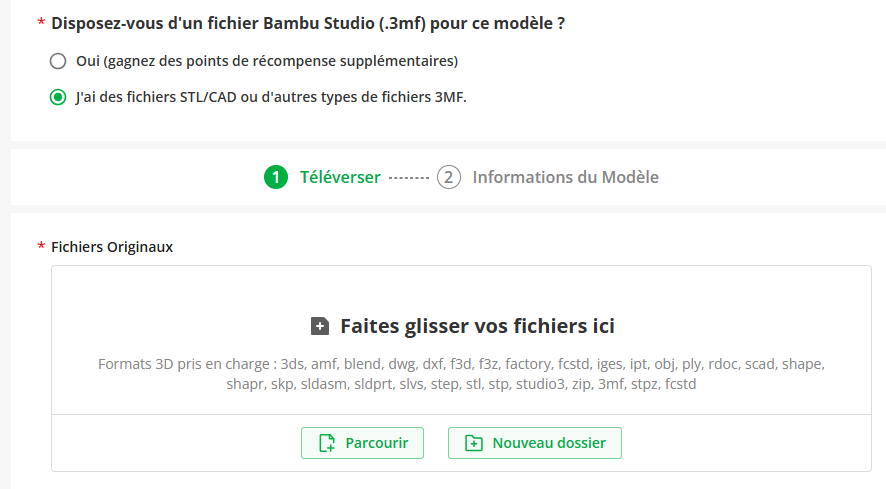Viewport: 886px width, 489px height.
Task: Browse files with the Parcourir text
Action: coord(376,443)
